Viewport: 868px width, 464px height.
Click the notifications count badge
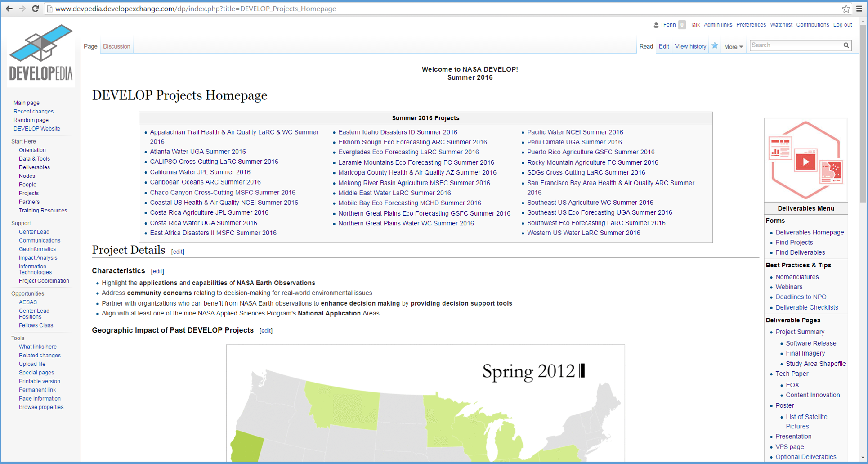(x=682, y=25)
